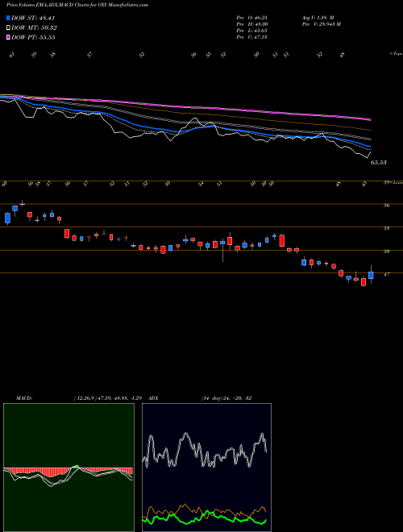The image size is (403, 532).
Task: Click the thick green line in ADX panel
Action: (x=204, y=519)
